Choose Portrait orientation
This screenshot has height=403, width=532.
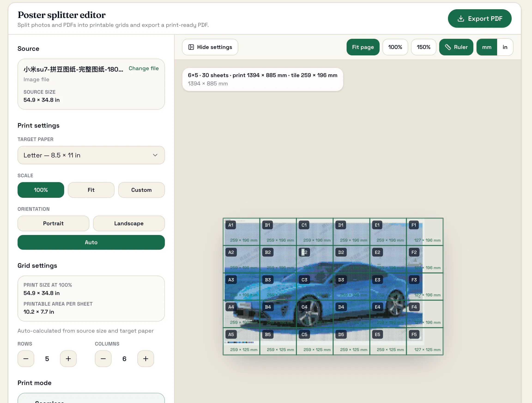coord(53,223)
